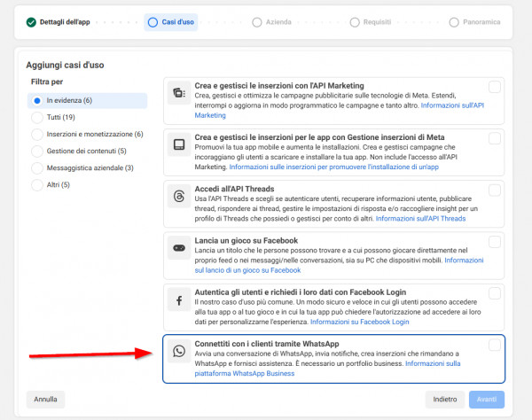The height and width of the screenshot is (420, 532).
Task: Click the Indietro button
Action: pos(445,400)
